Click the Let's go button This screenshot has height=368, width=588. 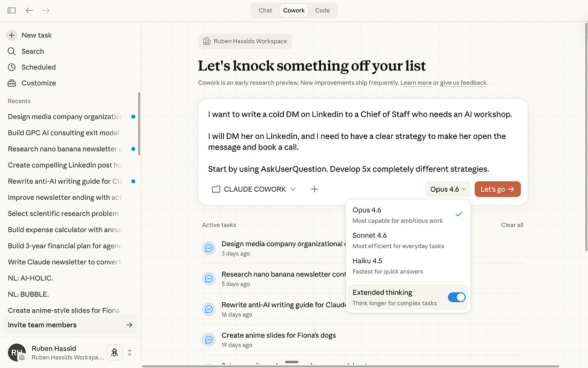point(497,189)
